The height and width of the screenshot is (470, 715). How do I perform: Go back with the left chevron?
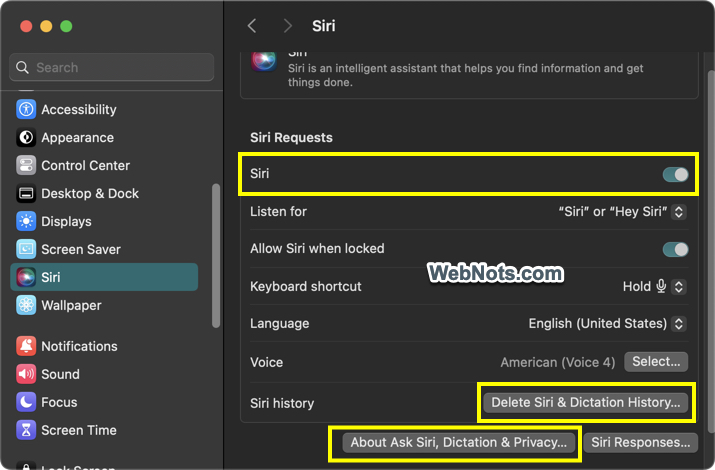tap(252, 26)
